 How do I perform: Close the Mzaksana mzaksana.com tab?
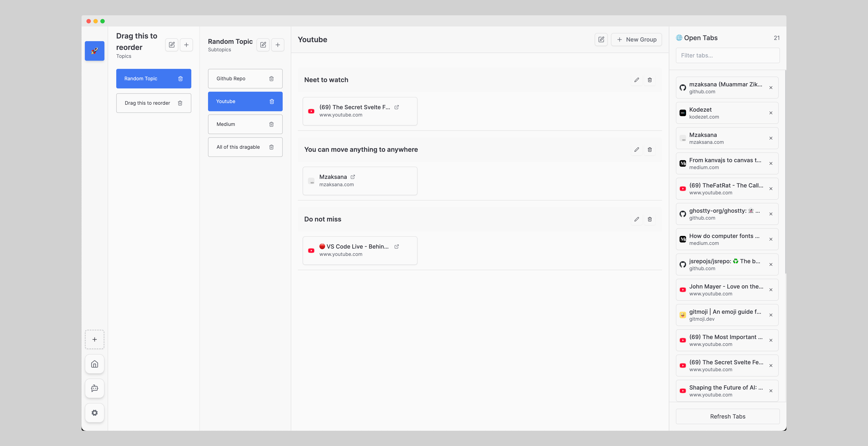(x=771, y=138)
